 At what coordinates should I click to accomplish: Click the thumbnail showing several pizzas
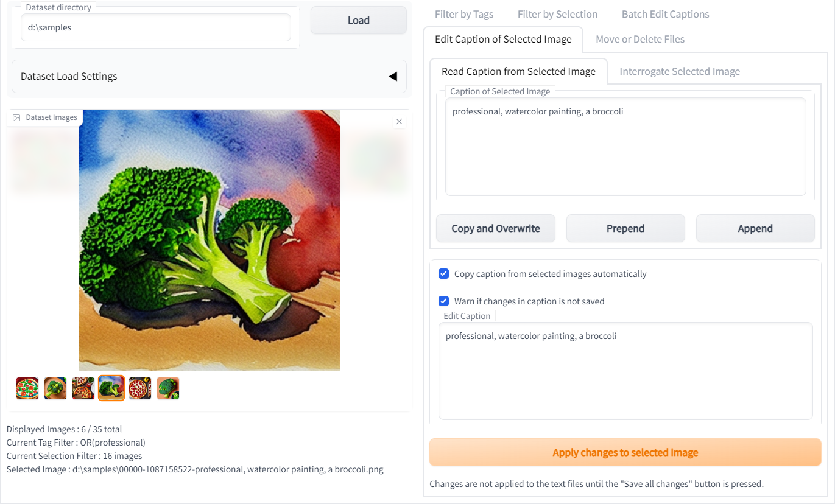83,388
